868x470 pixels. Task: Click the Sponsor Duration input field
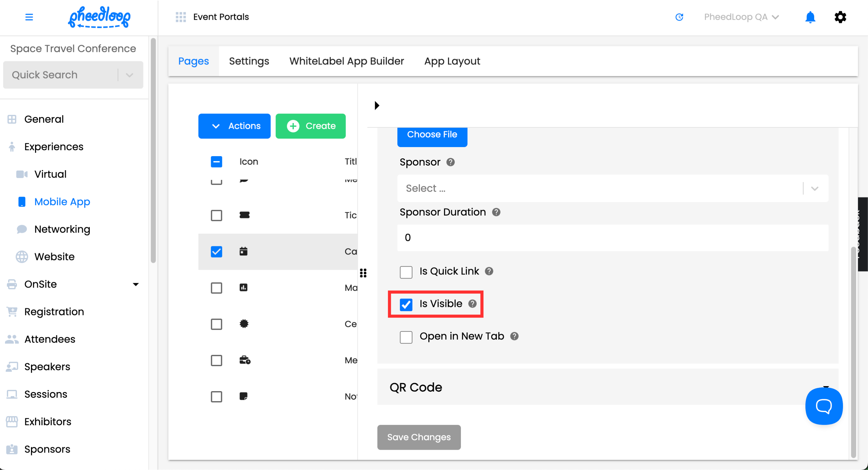(x=612, y=238)
